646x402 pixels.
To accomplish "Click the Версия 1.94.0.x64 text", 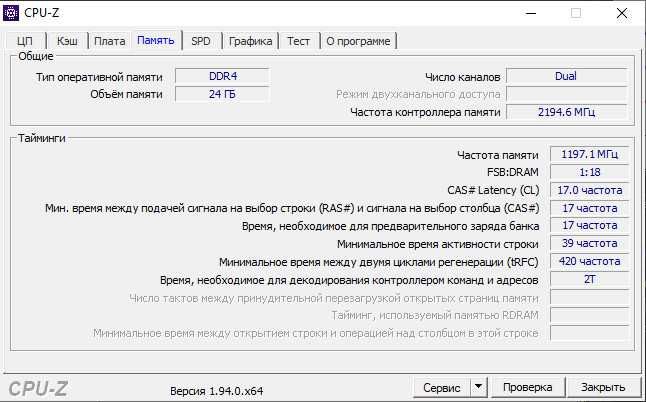I will [217, 391].
